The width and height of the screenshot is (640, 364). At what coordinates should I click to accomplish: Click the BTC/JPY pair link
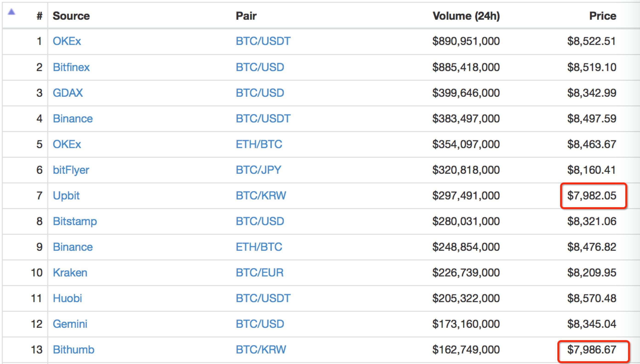coord(258,170)
